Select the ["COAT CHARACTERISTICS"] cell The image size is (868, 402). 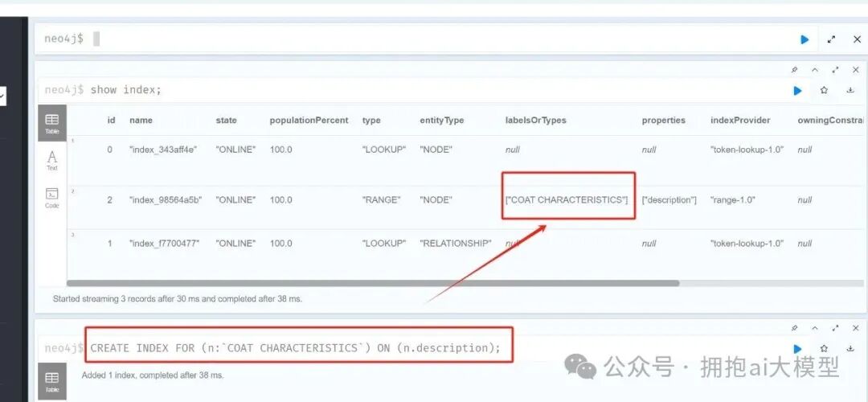pyautogui.click(x=567, y=200)
